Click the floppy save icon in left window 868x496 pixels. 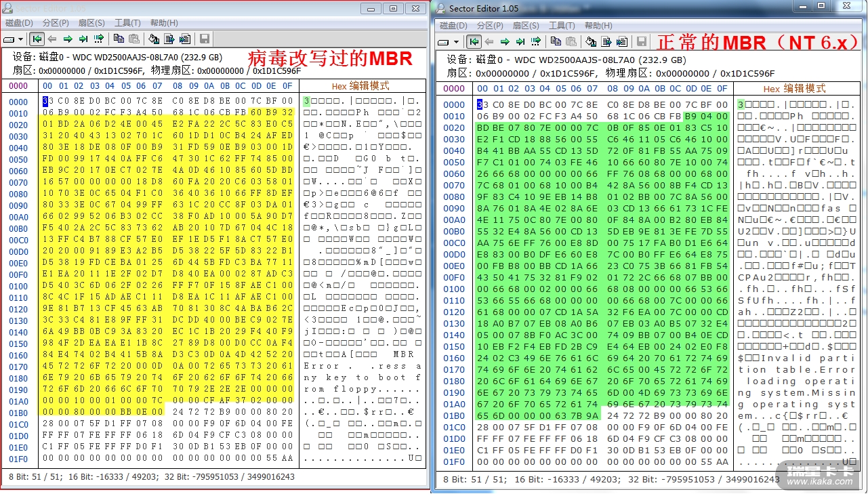click(x=205, y=39)
